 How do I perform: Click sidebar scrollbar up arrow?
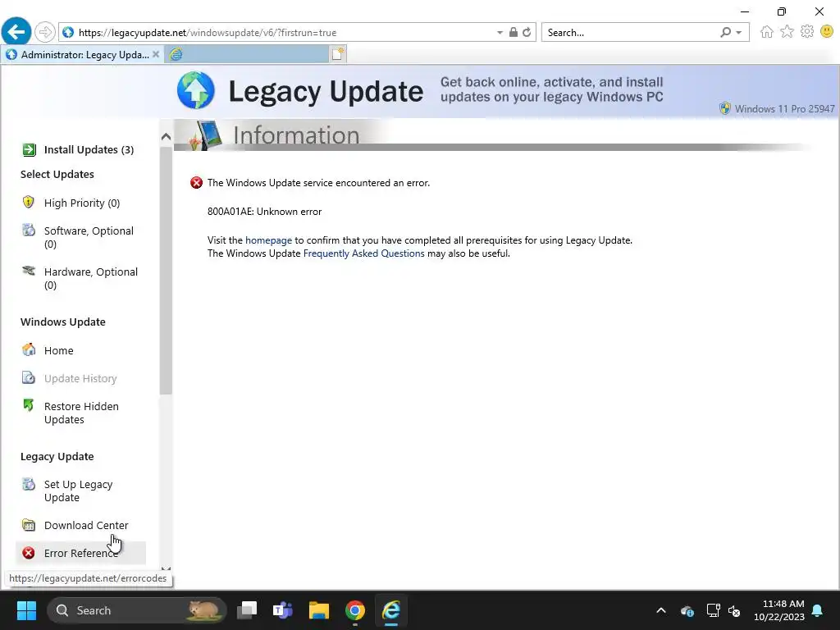point(166,137)
